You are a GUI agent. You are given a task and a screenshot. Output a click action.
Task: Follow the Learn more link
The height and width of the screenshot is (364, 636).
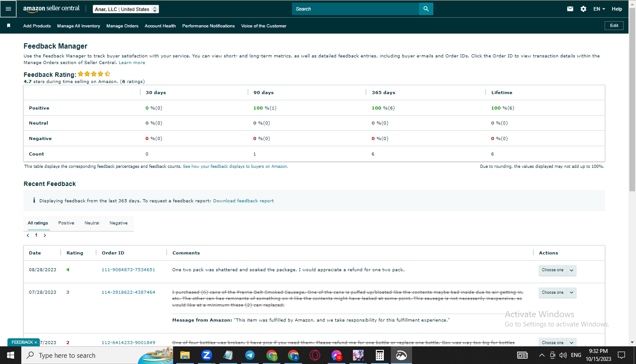[x=132, y=63]
